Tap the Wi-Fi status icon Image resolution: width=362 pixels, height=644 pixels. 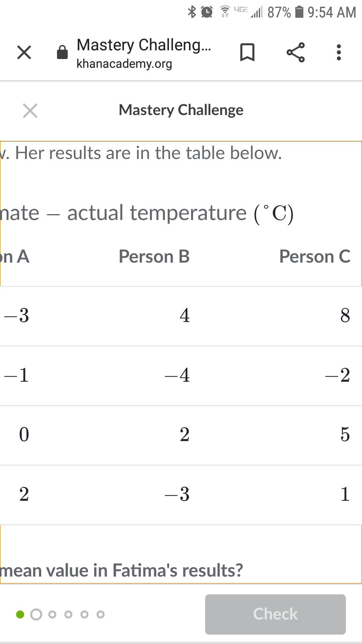(x=225, y=12)
